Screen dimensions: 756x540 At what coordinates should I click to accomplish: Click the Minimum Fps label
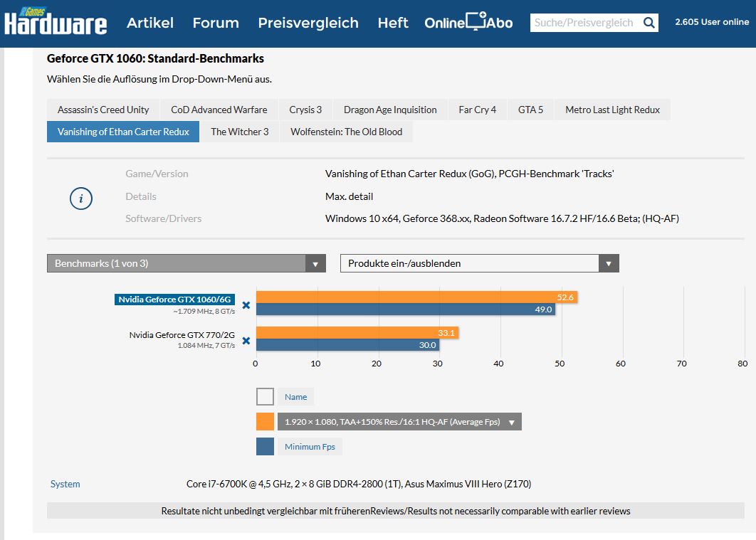[310, 447]
